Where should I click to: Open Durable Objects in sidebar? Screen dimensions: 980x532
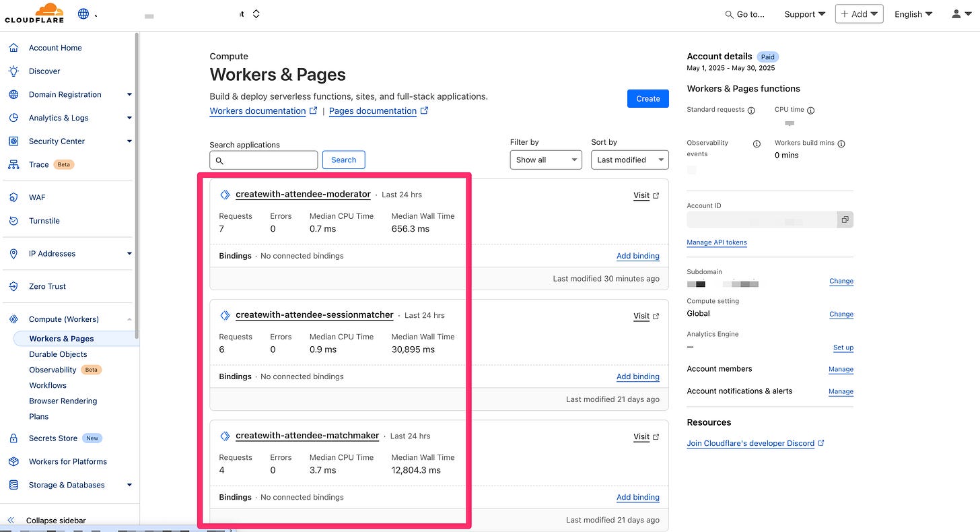58,354
